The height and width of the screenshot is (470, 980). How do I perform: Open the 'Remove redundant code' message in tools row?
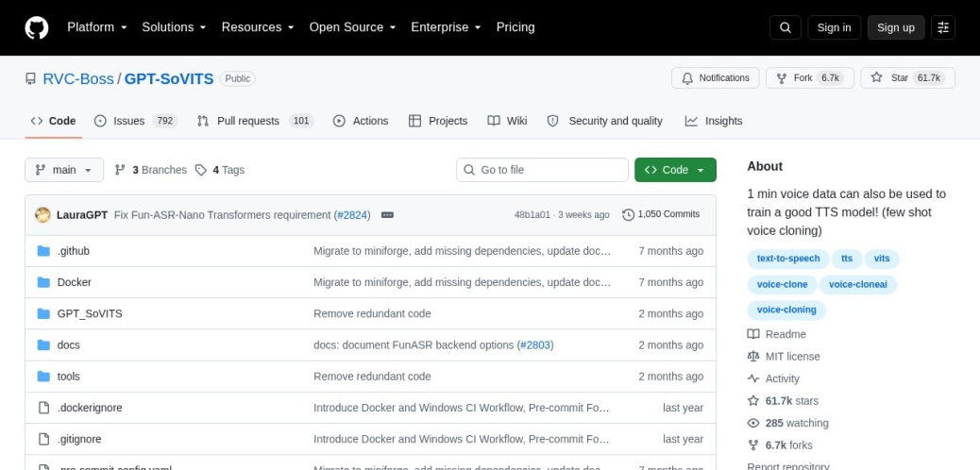click(373, 377)
